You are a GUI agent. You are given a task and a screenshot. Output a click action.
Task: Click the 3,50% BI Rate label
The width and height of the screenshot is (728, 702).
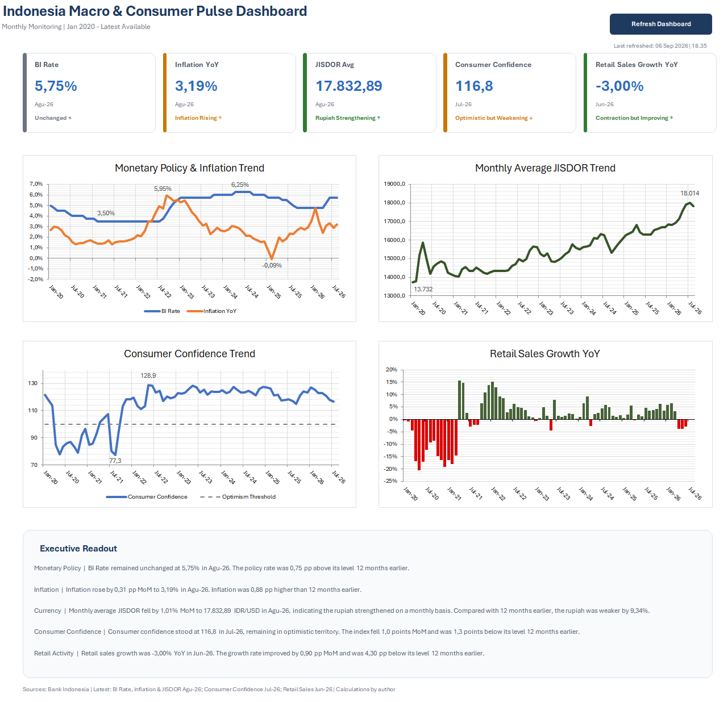coord(106,213)
